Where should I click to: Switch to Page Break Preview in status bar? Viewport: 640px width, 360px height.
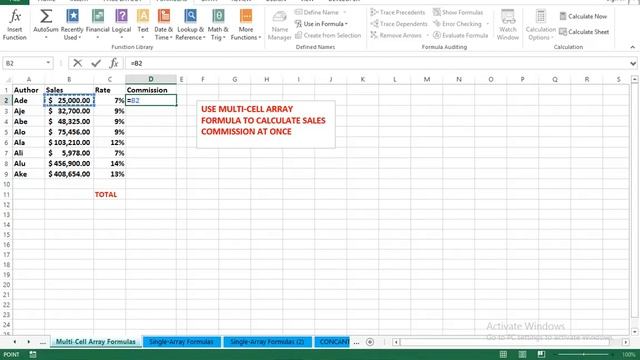coord(541,354)
